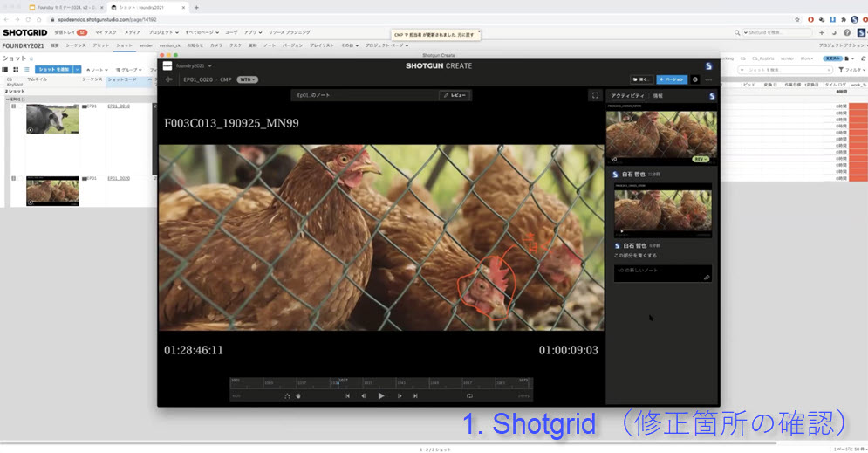Screen dimensions: 868x453
Task: Open the プロジェクト dropdown menu
Action: (x=163, y=32)
